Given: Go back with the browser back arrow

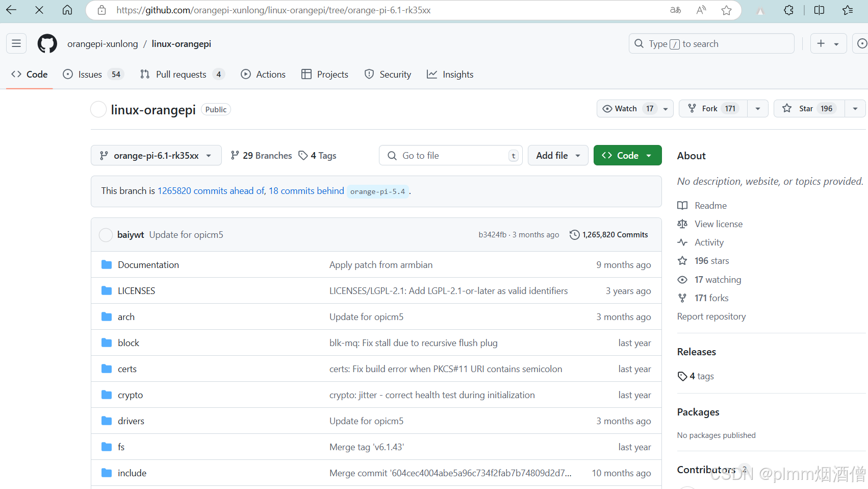Looking at the screenshot, I should 11,10.
